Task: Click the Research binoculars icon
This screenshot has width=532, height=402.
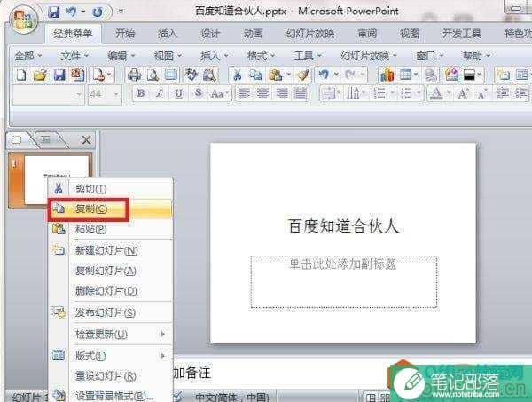Action: tap(210, 75)
